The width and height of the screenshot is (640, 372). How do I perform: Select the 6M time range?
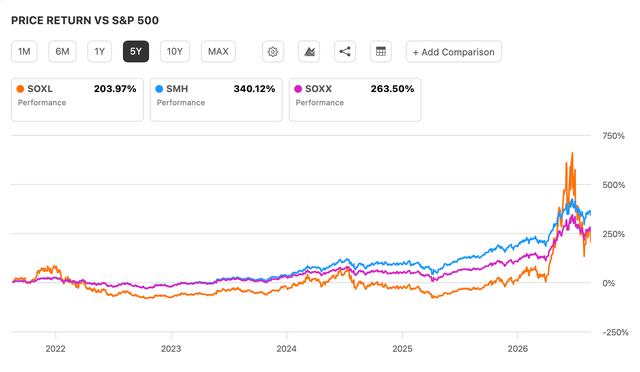click(x=62, y=52)
